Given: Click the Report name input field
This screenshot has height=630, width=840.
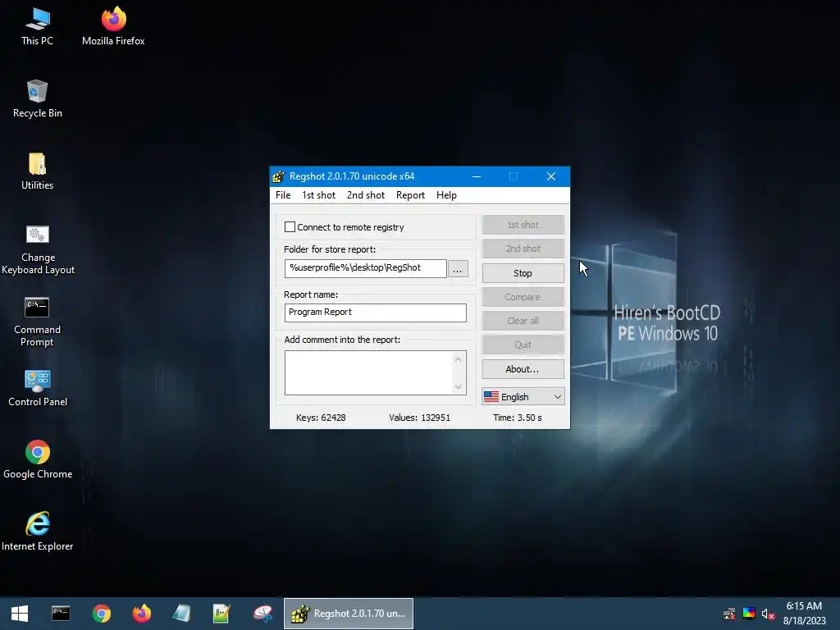Looking at the screenshot, I should pyautogui.click(x=376, y=313).
